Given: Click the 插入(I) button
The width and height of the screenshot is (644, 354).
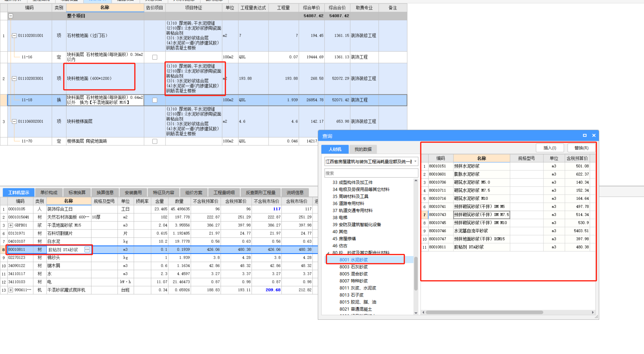Looking at the screenshot, I should (549, 148).
